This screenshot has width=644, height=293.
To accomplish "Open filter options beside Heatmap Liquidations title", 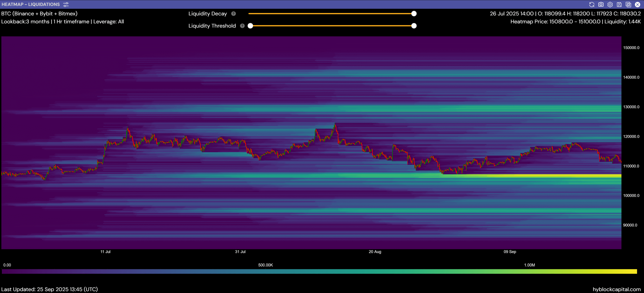I will (66, 4).
